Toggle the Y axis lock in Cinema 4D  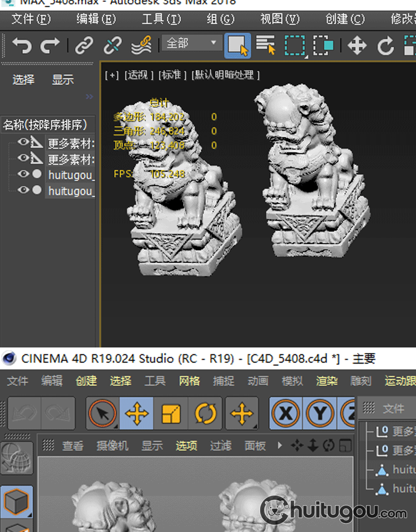(321, 413)
